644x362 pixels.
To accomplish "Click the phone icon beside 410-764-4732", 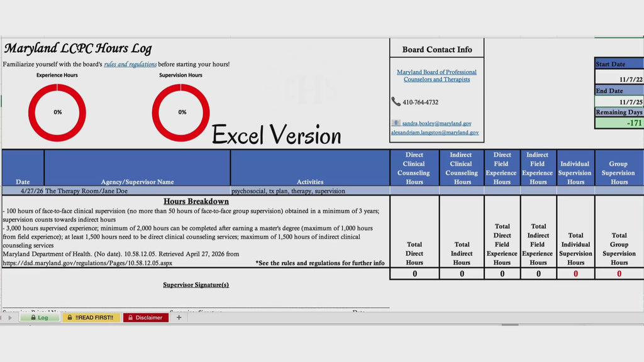I will [x=396, y=102].
